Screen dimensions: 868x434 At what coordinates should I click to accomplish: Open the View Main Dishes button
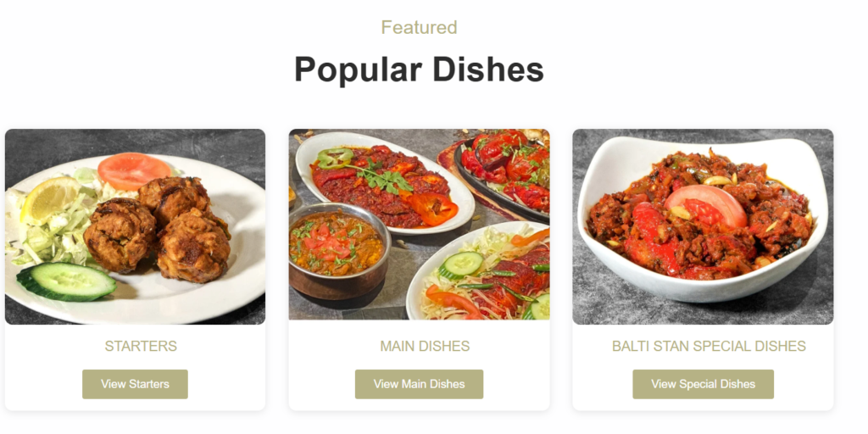pyautogui.click(x=419, y=384)
